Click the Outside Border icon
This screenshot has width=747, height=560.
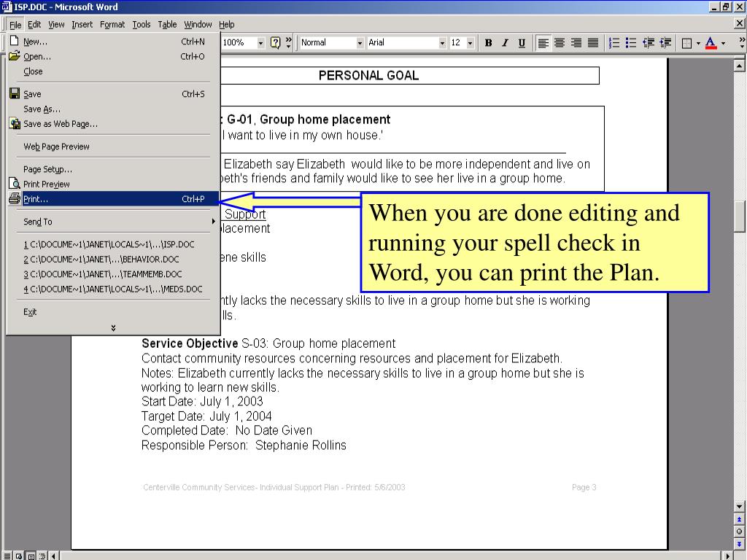(686, 43)
